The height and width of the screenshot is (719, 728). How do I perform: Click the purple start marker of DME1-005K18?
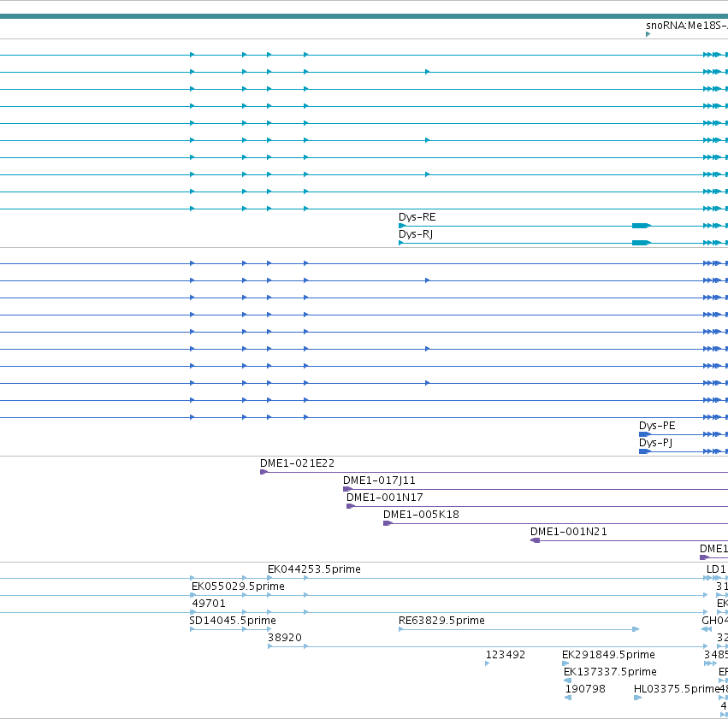388,524
